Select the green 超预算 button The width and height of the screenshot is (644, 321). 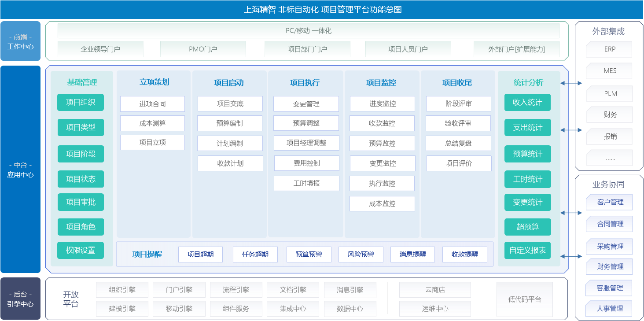point(528,227)
